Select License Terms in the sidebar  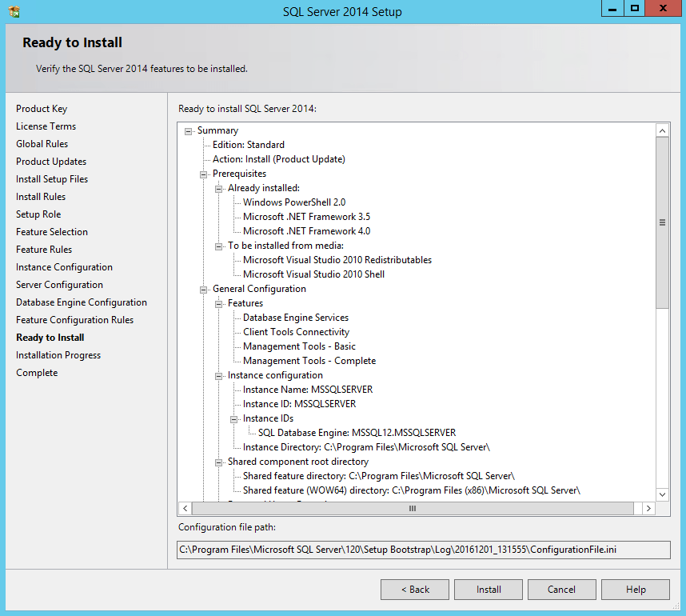coord(46,126)
